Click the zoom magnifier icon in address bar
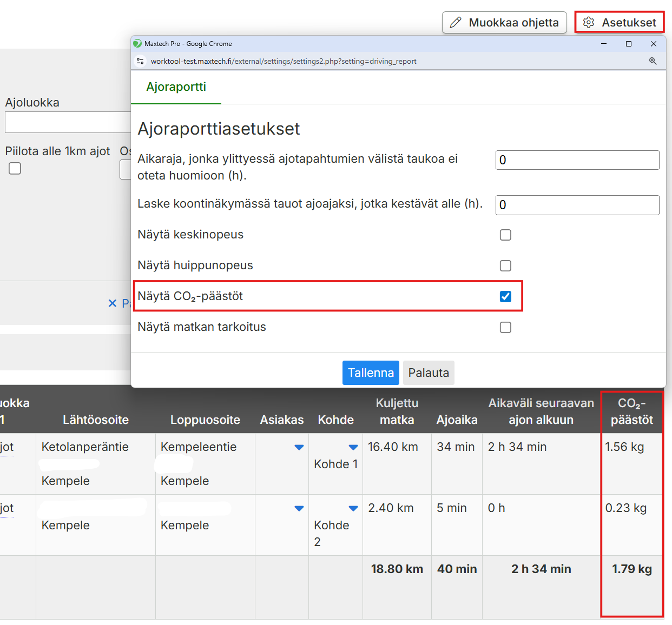The height and width of the screenshot is (625, 672). pyautogui.click(x=653, y=61)
